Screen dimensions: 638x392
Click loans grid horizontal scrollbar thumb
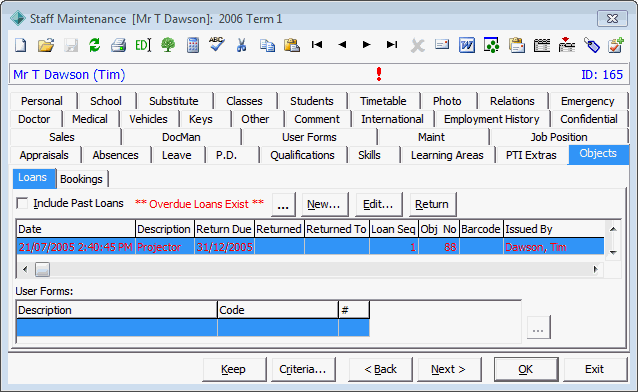42,269
